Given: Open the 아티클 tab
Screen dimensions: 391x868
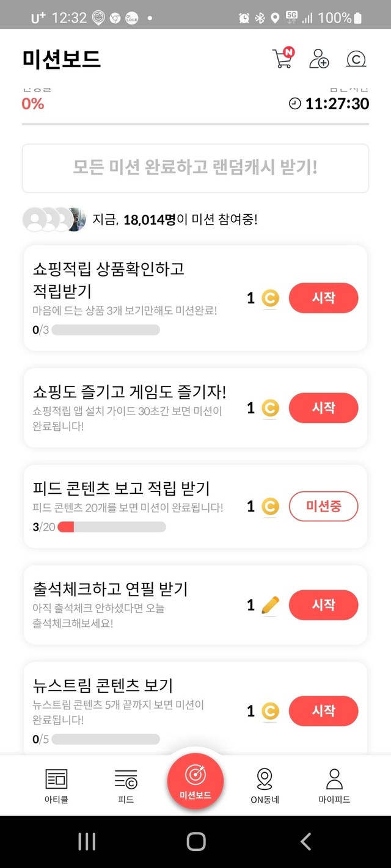Looking at the screenshot, I should click(x=57, y=785).
